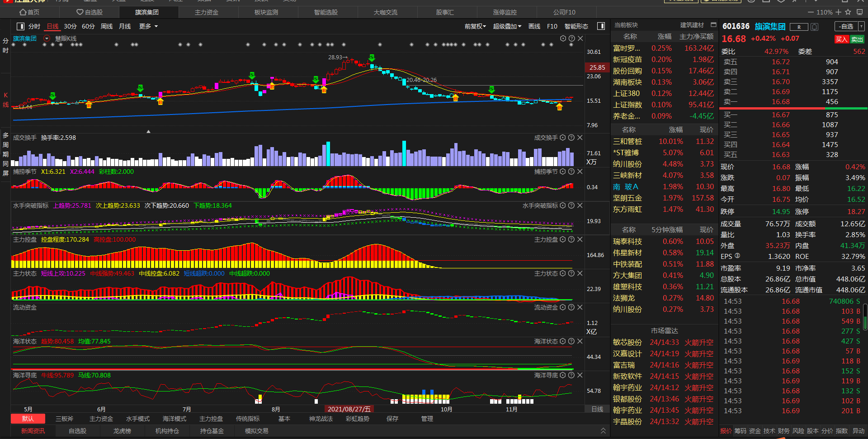Click the 富时罗... sector row
The width and height of the screenshot is (868, 439).
pos(664,48)
